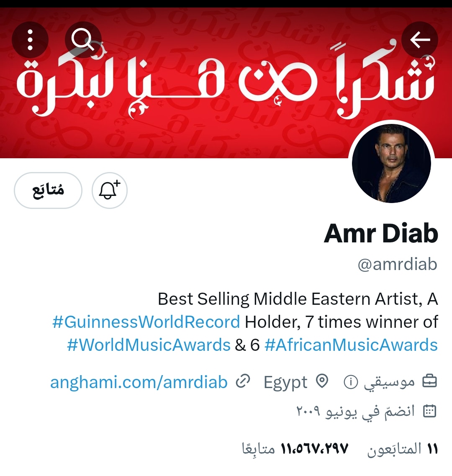View the ١١ المتابَعون following list
The image size is (452, 476).
pyautogui.click(x=403, y=449)
